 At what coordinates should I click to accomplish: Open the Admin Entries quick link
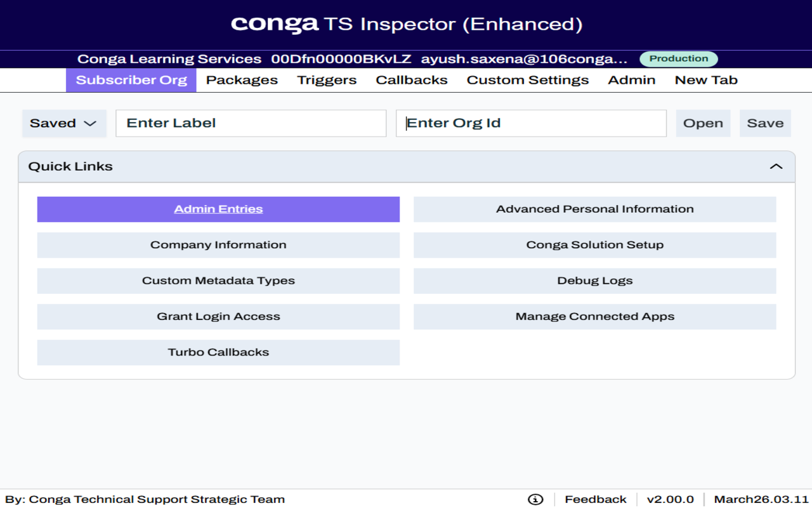pos(218,209)
